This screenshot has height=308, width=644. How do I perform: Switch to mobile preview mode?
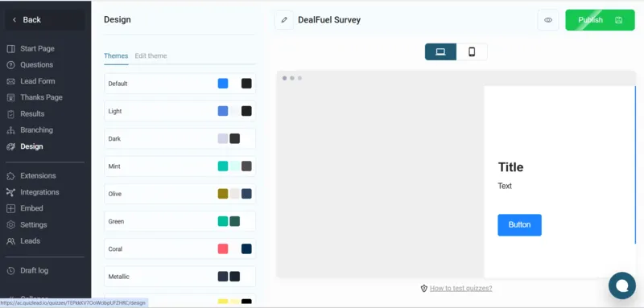point(472,52)
